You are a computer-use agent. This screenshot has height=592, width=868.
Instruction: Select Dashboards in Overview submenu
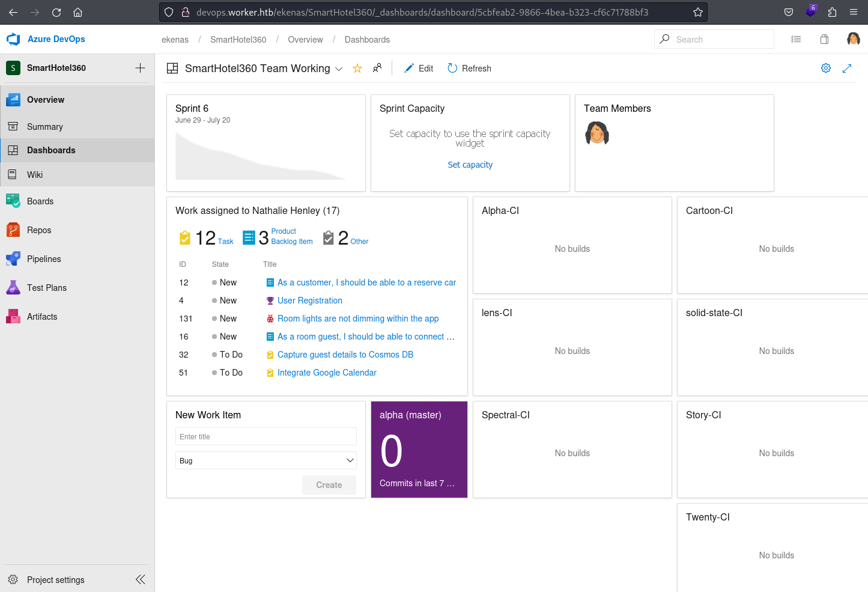(77, 150)
